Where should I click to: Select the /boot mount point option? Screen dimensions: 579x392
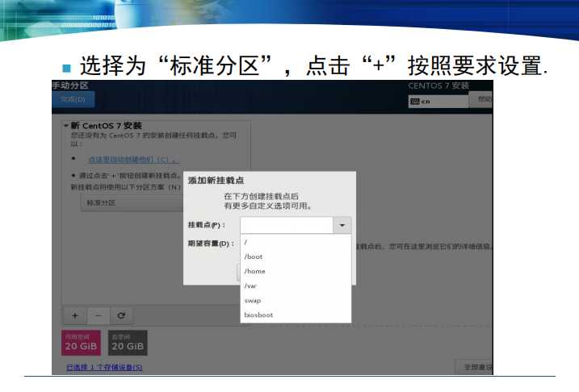[296, 256]
